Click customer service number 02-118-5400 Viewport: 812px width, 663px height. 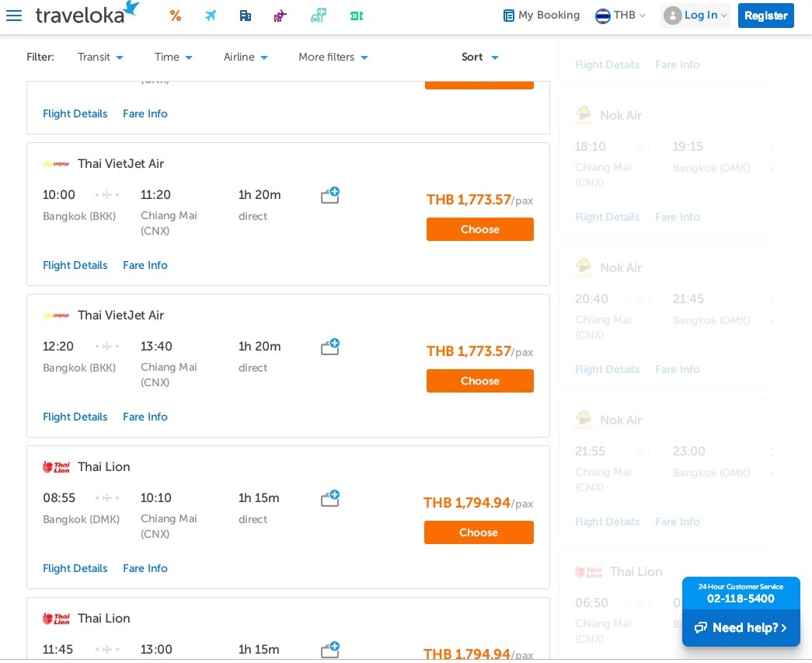741,598
